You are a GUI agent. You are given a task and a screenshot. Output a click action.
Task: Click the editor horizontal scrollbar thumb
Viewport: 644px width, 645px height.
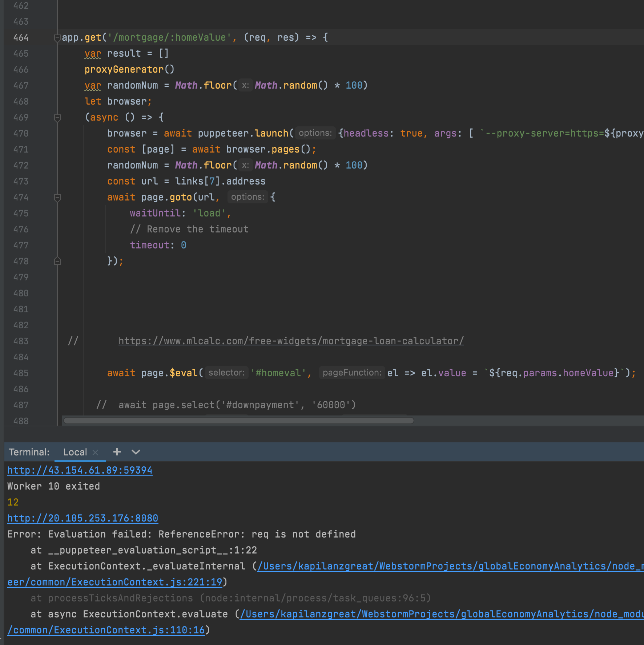point(239,421)
